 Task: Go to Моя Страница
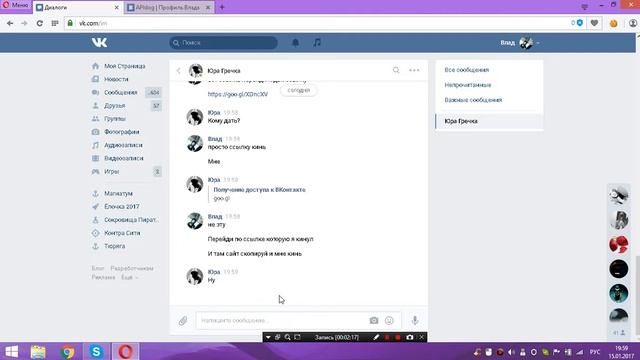click(124, 66)
